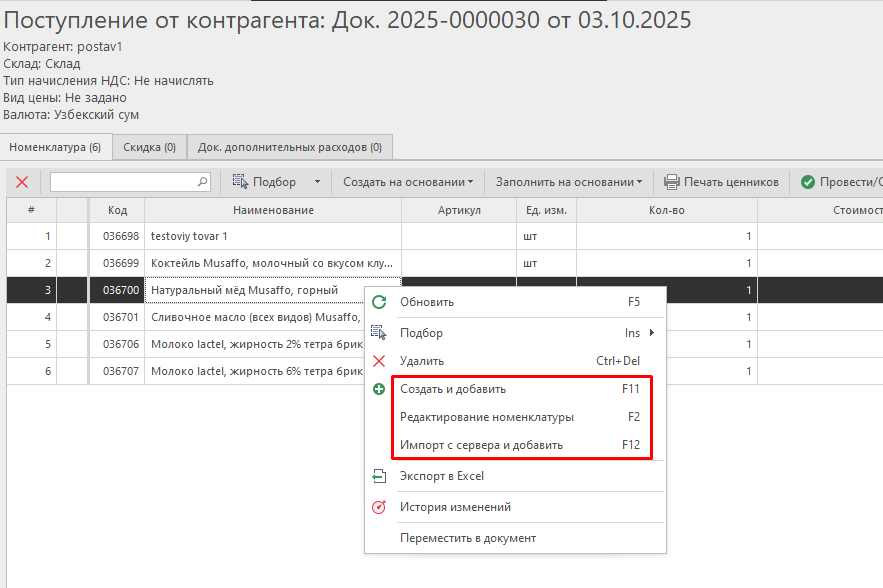Click the История изменений icon in context menu
The width and height of the screenshot is (883, 588).
click(x=379, y=507)
